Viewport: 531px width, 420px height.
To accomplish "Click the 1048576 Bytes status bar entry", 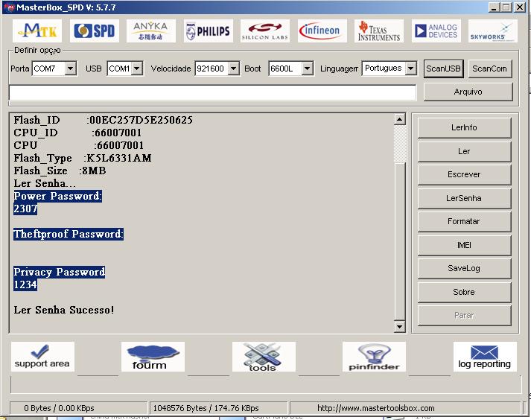I will tap(206, 408).
